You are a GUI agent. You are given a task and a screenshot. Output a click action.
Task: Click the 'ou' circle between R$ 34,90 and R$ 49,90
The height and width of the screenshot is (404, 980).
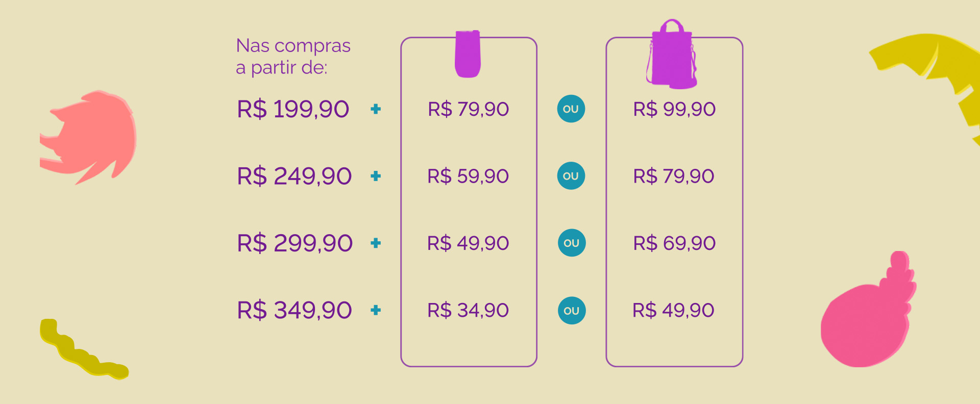pos(571,310)
